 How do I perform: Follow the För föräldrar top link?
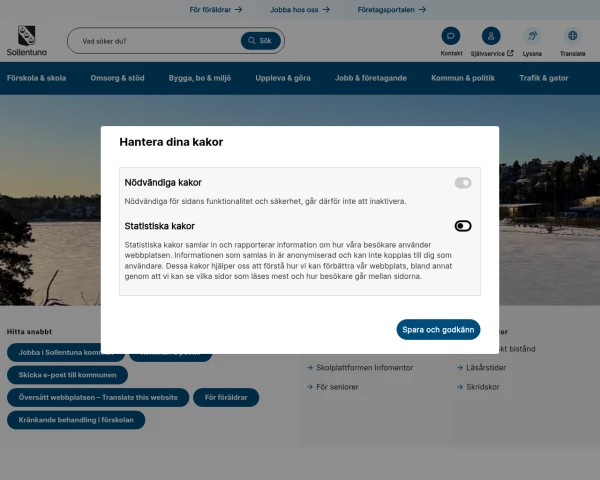click(216, 10)
